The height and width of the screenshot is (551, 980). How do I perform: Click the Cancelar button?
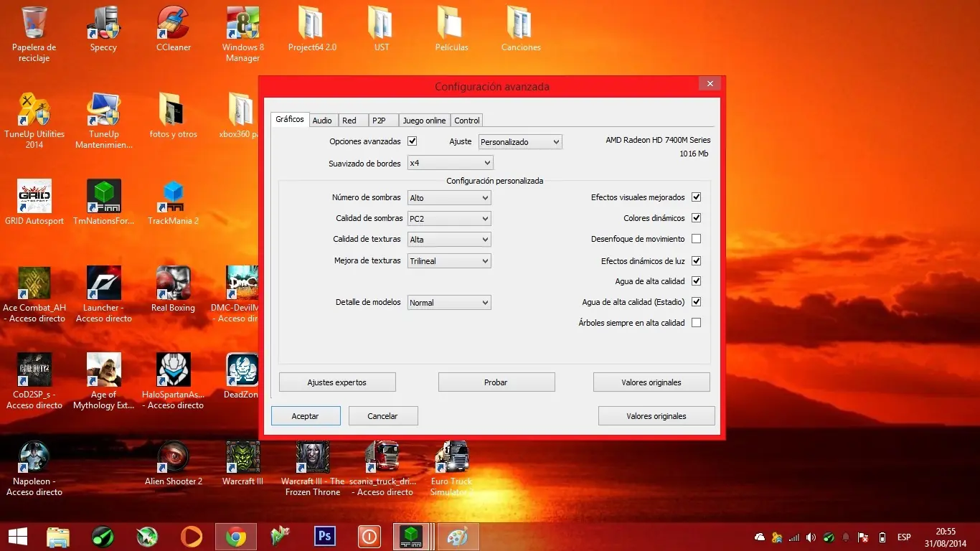[383, 416]
